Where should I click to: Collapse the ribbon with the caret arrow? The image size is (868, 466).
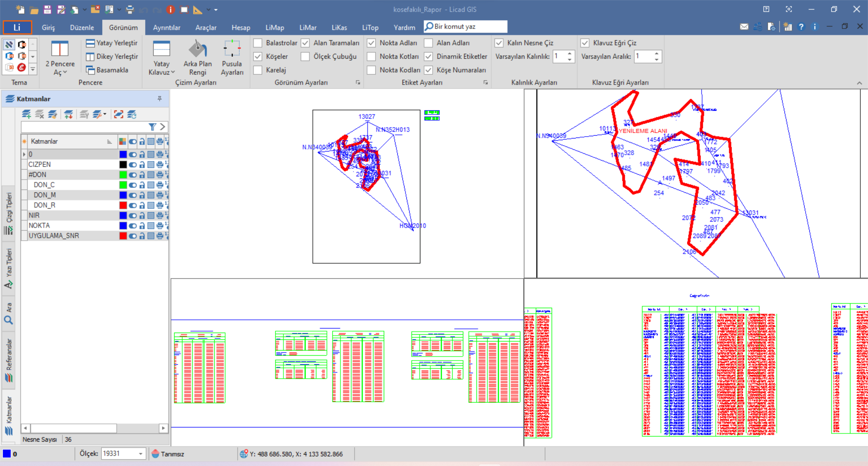(859, 83)
